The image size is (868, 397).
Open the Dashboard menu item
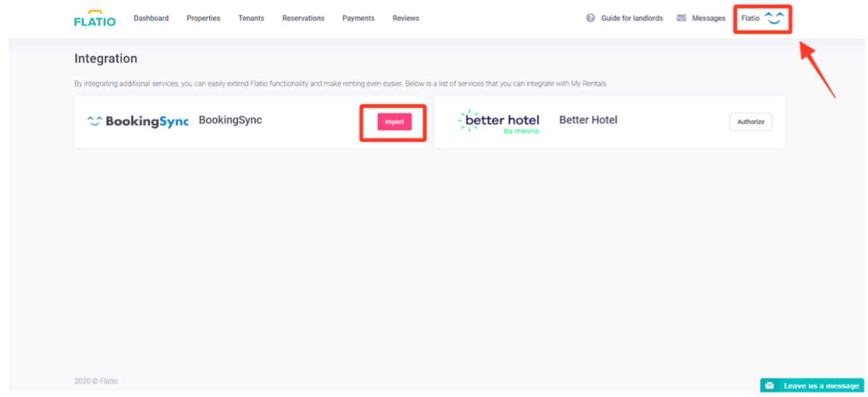(x=151, y=18)
